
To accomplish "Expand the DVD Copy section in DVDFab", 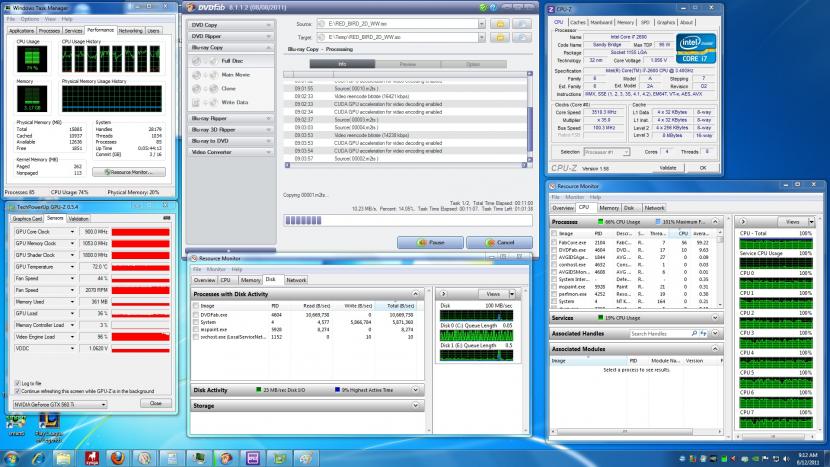I will tap(231, 25).
